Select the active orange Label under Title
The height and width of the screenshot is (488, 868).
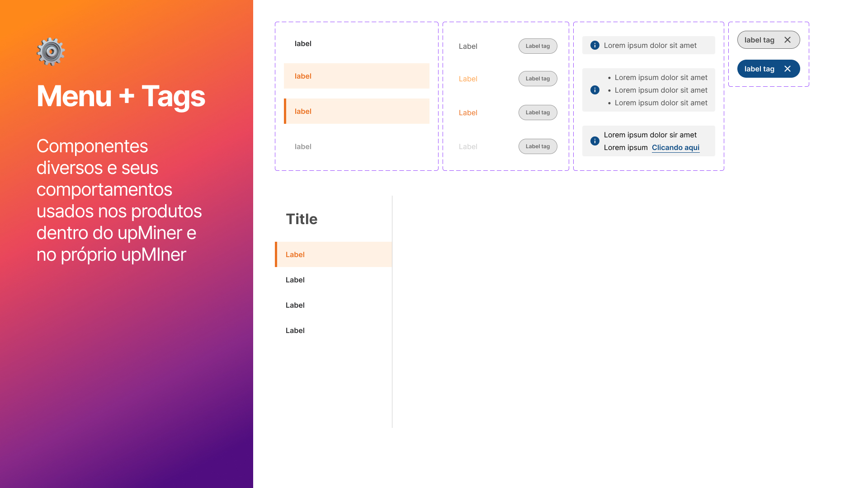point(295,254)
